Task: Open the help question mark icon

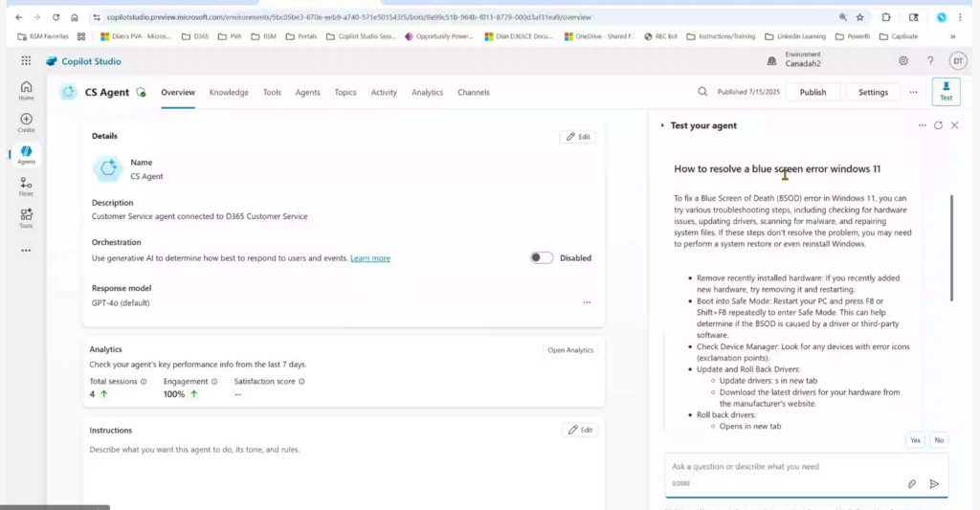Action: pos(930,60)
